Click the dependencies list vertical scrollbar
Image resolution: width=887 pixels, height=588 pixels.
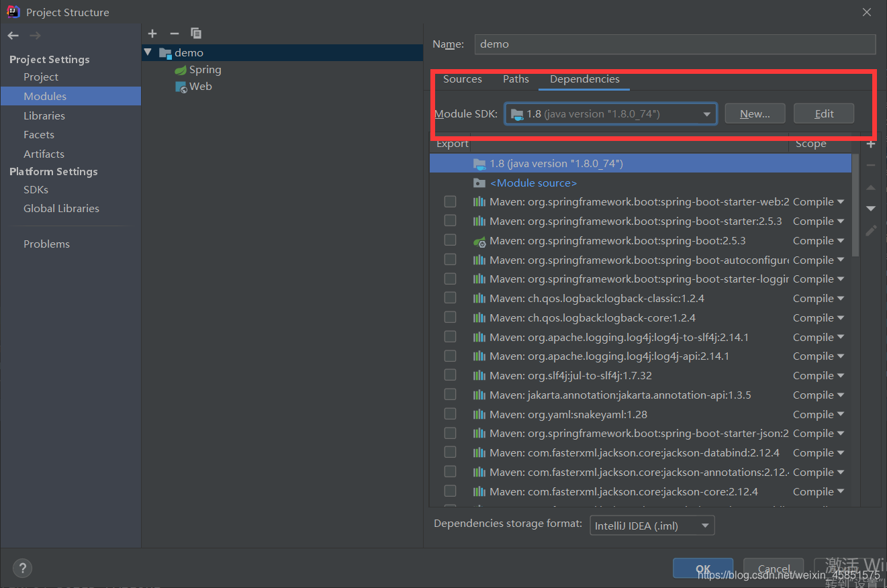(x=855, y=205)
